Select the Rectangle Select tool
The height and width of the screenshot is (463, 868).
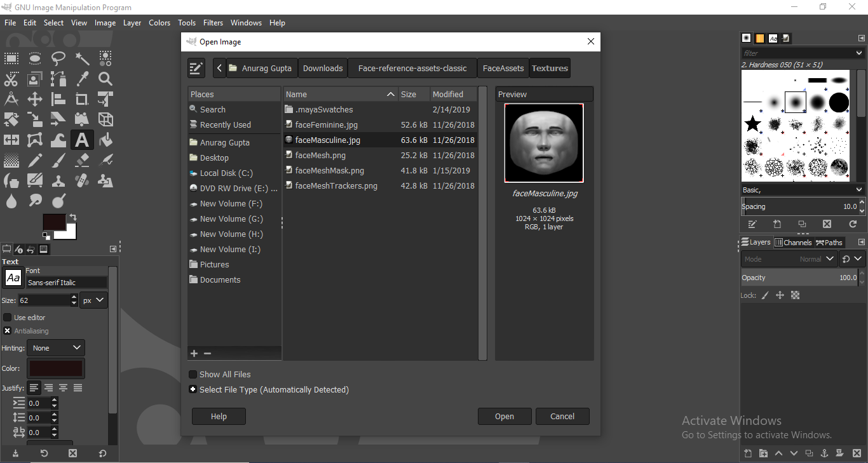point(11,59)
